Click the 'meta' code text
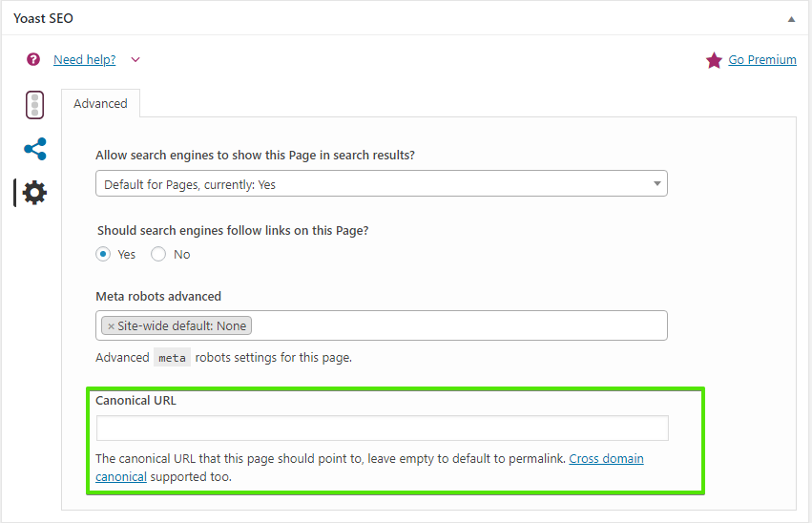812x523 pixels. [172, 358]
